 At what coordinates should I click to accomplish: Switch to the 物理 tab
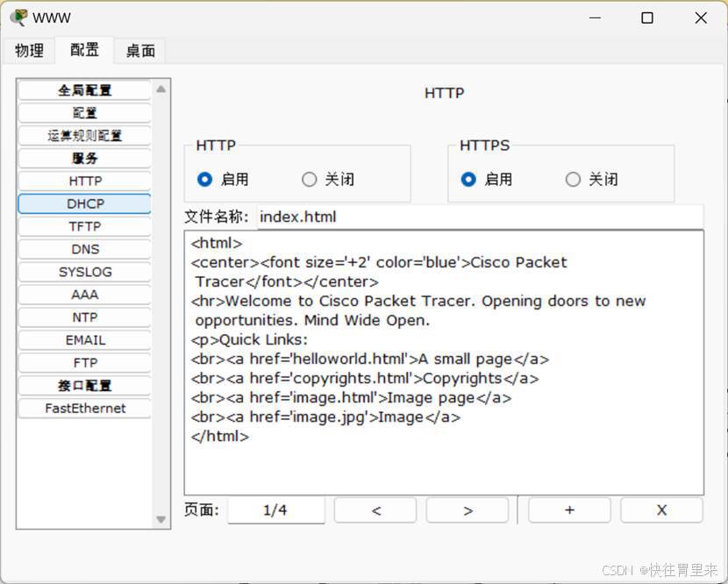point(29,50)
